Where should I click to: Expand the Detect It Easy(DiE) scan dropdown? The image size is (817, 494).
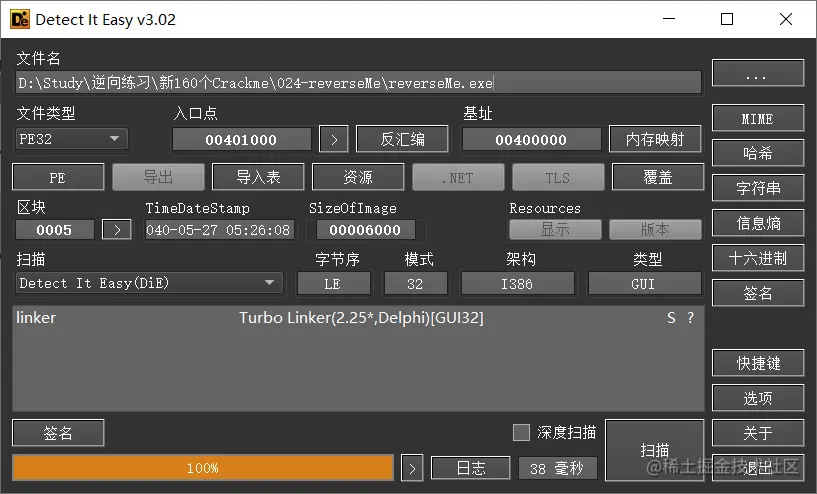point(149,283)
